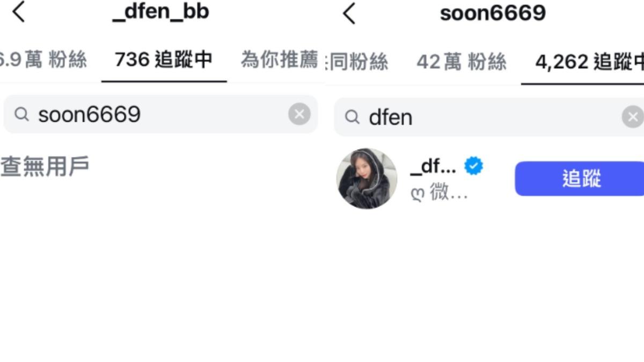Select the 4,262 追蹤中 tab
644x362 pixels.
click(589, 62)
